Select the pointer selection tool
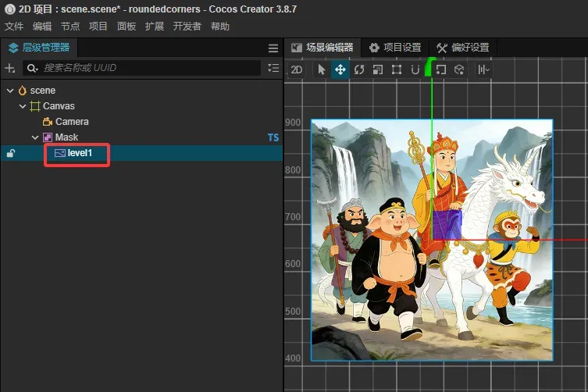This screenshot has width=588, height=392. [322, 69]
